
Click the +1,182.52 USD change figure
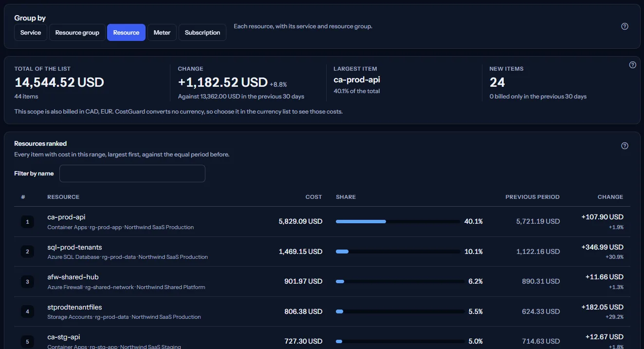pyautogui.click(x=223, y=82)
